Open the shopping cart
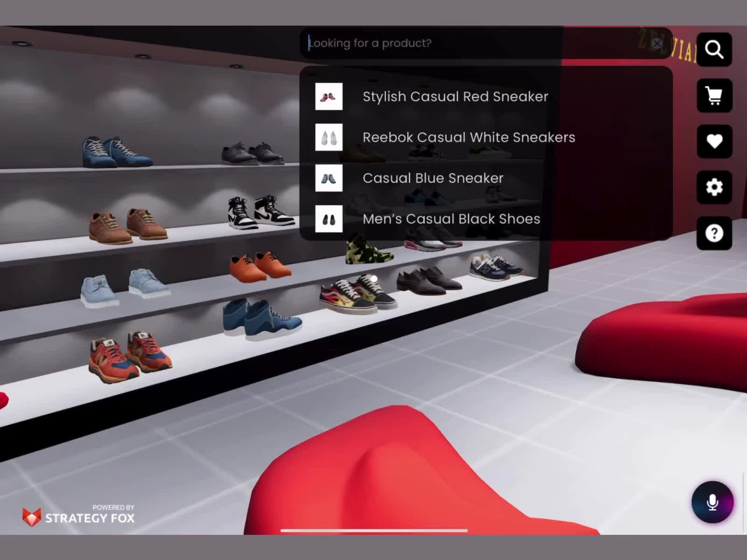The image size is (747, 560). pos(714,96)
